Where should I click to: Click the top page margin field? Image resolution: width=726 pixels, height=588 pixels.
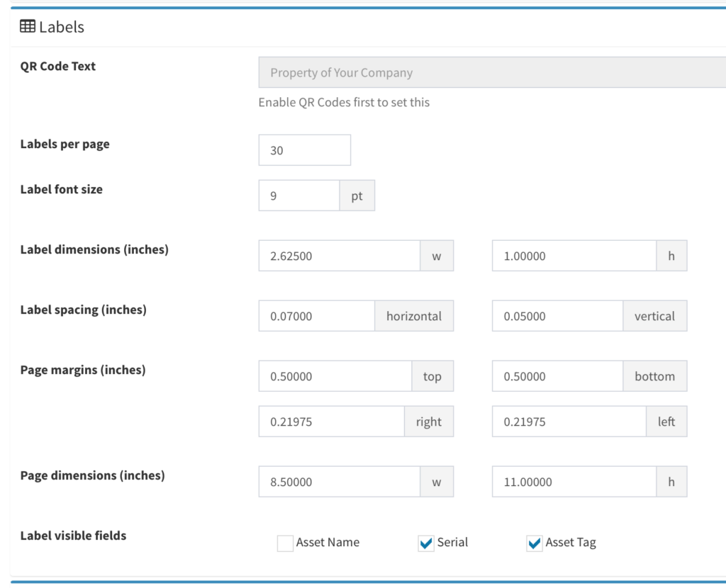335,376
